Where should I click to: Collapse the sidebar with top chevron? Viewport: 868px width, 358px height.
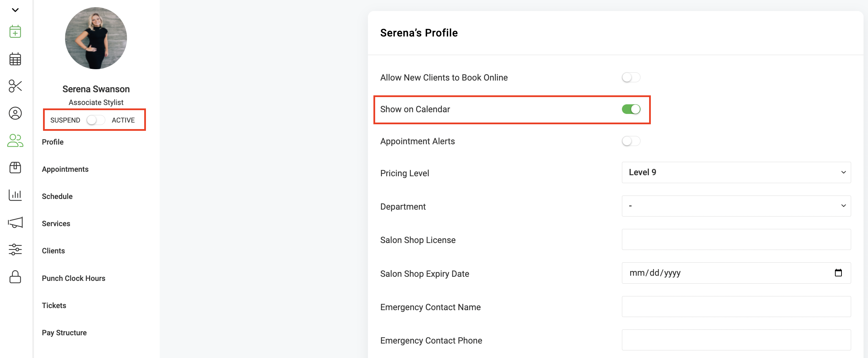[15, 10]
